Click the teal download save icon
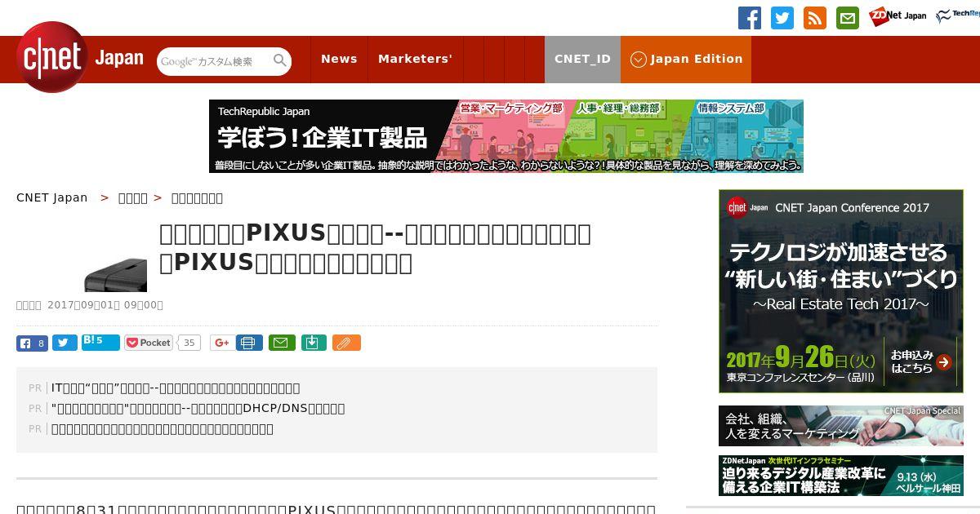Viewport: 980px width, 514px height. tap(314, 343)
